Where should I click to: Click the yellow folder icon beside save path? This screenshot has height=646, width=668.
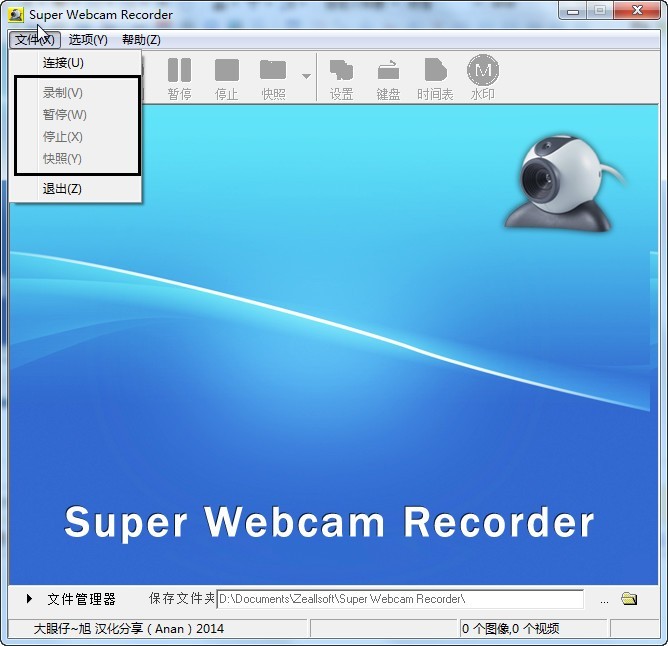(629, 599)
